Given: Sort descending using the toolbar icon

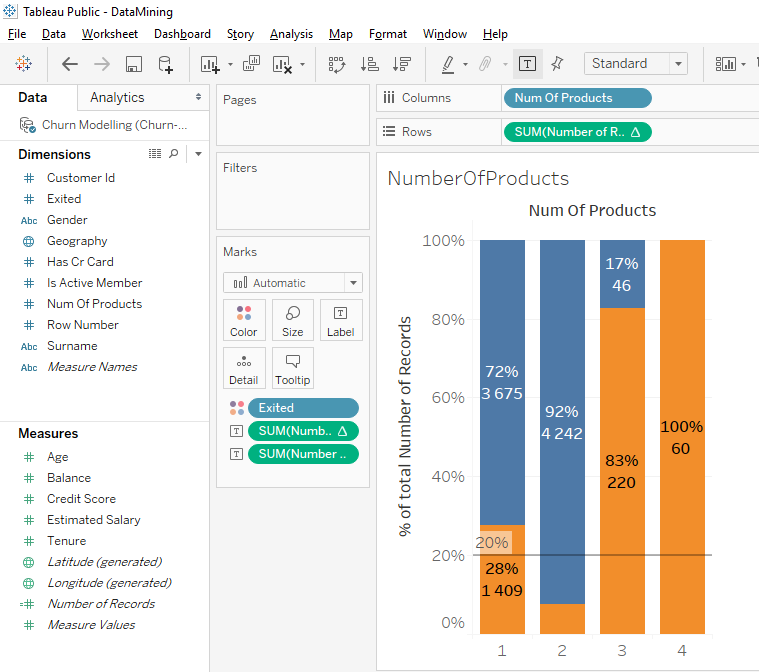Looking at the screenshot, I should [402, 64].
